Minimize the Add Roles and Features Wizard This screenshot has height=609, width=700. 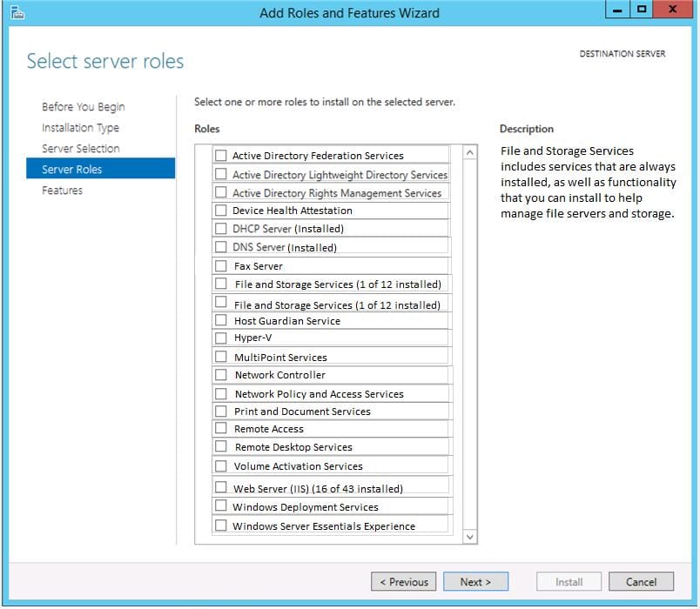(617, 10)
